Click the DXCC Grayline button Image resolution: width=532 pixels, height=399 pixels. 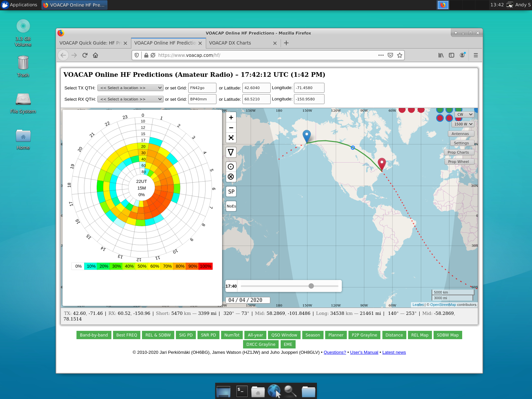click(261, 344)
